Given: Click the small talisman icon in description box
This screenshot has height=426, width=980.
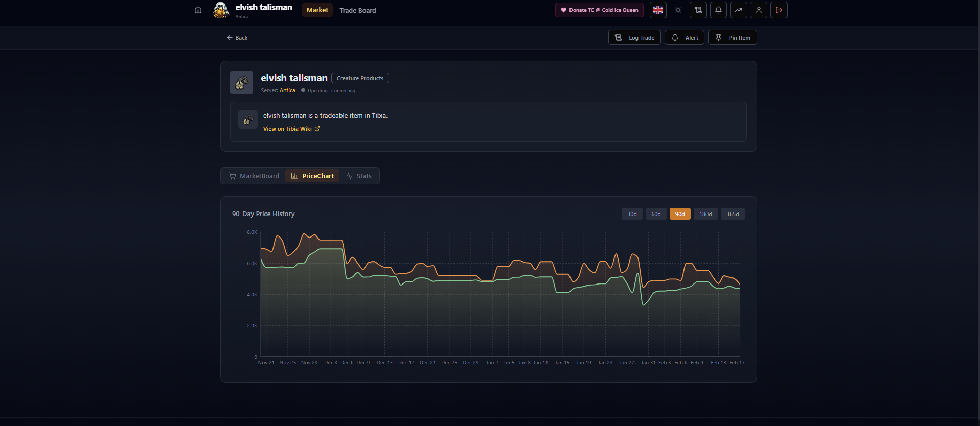Looking at the screenshot, I should coord(248,120).
